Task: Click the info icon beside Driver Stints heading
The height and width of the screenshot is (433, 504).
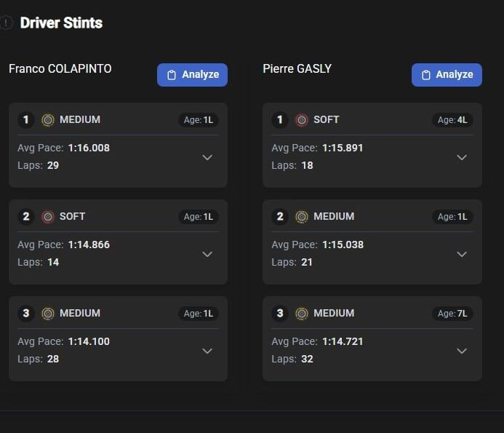Action: pyautogui.click(x=7, y=23)
